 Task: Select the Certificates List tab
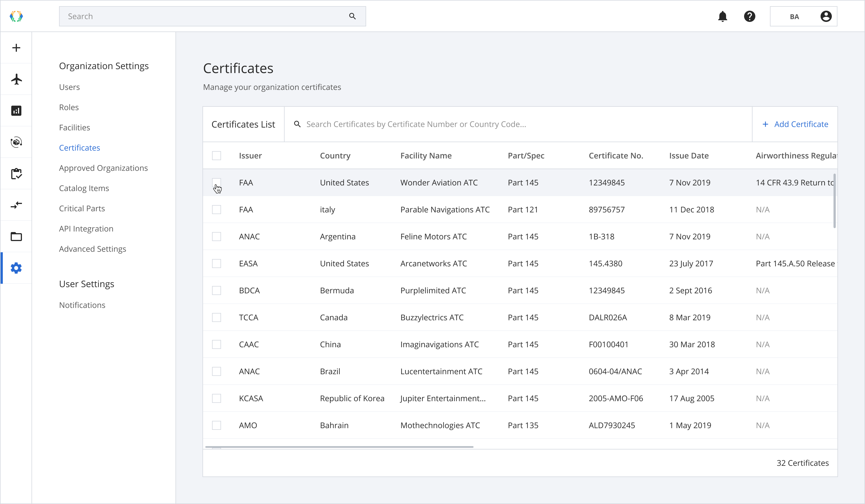243,124
